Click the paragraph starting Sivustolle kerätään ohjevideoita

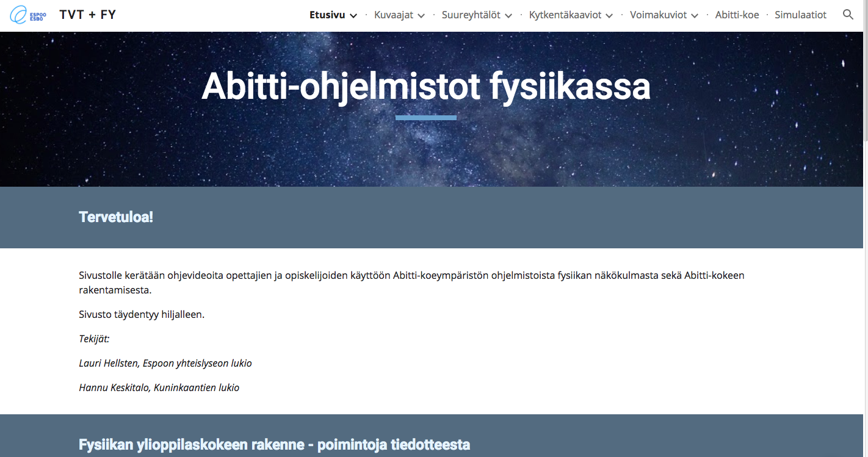(x=411, y=282)
